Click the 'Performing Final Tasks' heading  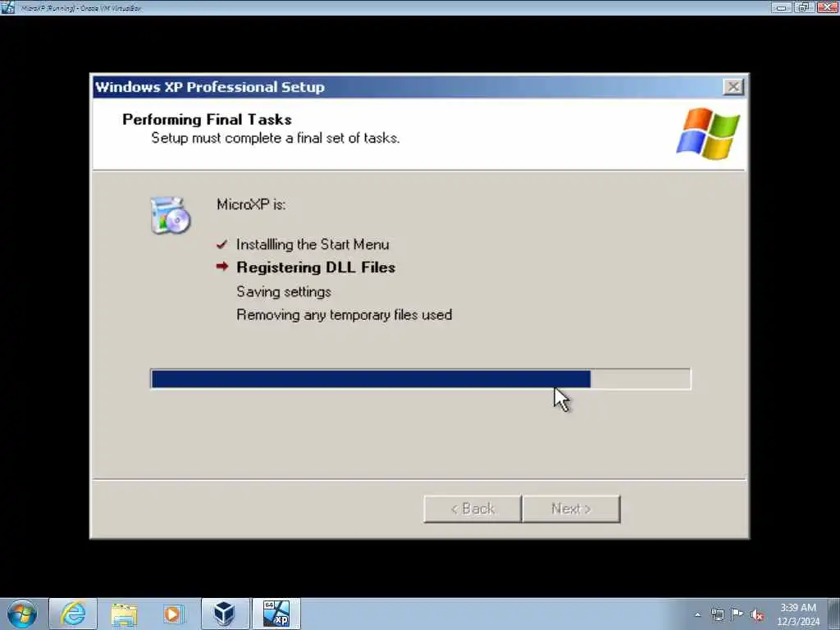click(207, 120)
